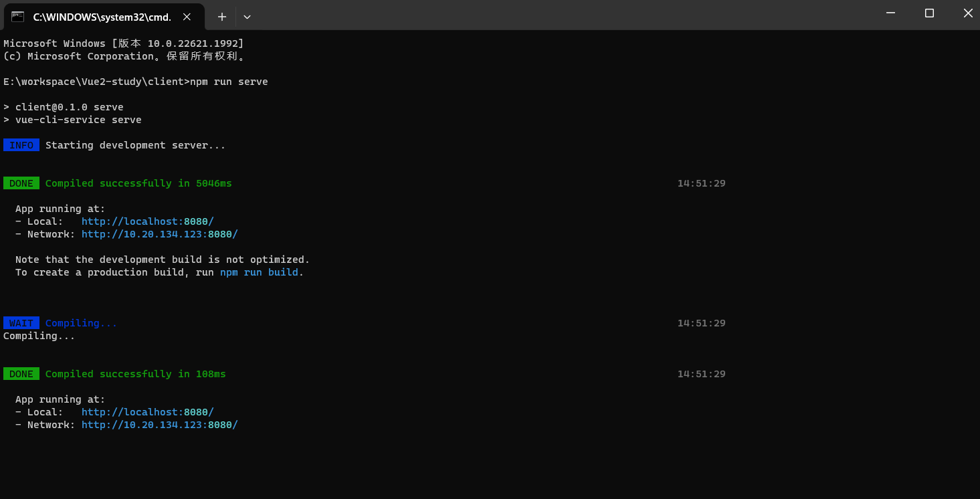The width and height of the screenshot is (980, 499).
Task: Close the terminal window
Action: [x=967, y=13]
